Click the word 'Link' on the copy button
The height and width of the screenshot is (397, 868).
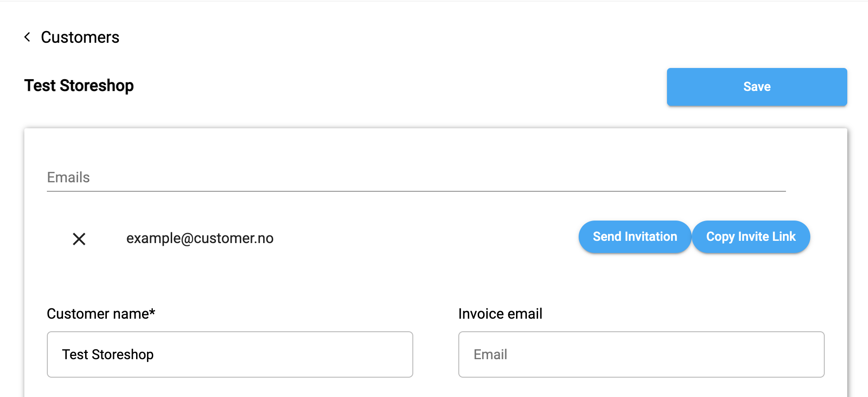pyautogui.click(x=784, y=237)
